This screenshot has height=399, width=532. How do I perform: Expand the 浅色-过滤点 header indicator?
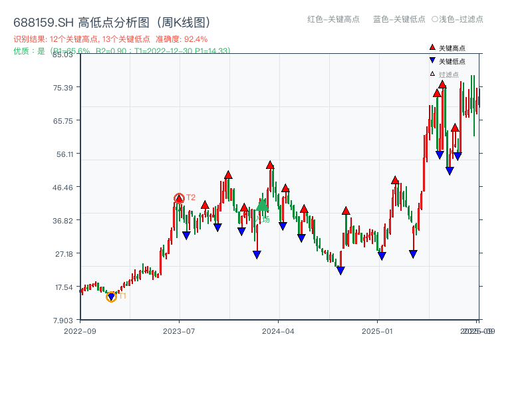click(x=433, y=20)
